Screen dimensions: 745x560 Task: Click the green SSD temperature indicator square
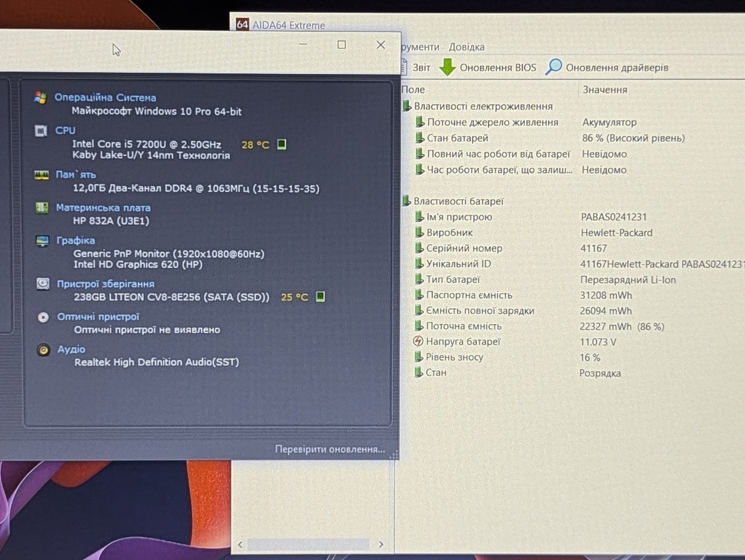tap(320, 297)
